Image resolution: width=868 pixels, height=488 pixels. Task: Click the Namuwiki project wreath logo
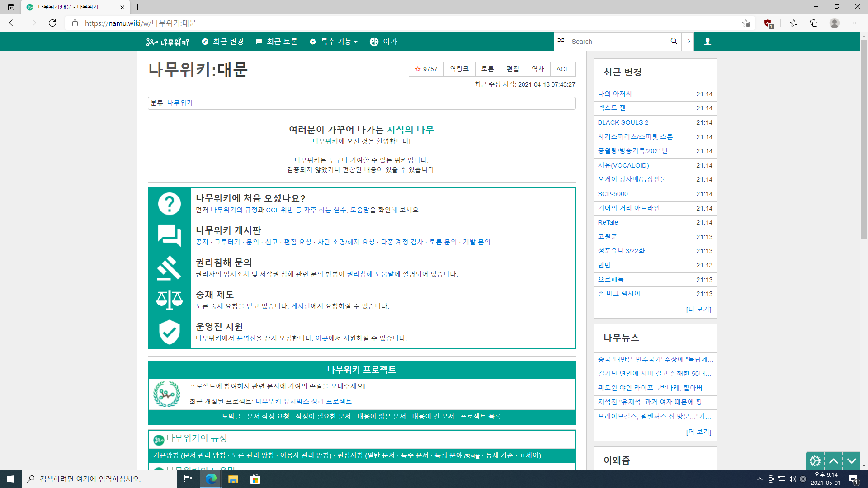coord(167,394)
